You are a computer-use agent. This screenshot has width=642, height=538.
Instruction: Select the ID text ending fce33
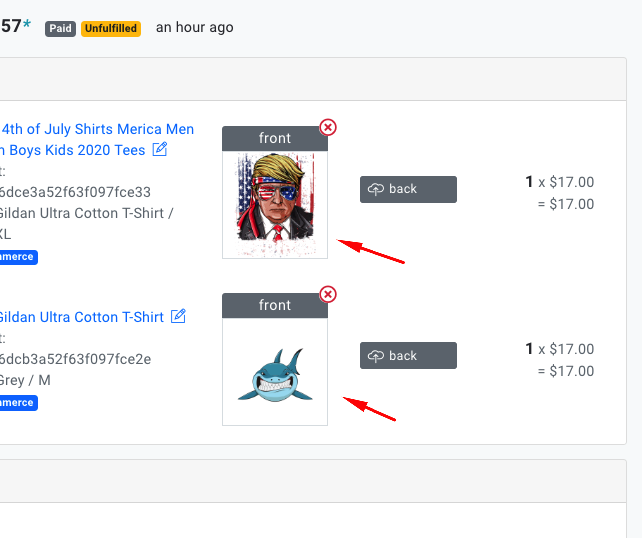pos(75,192)
